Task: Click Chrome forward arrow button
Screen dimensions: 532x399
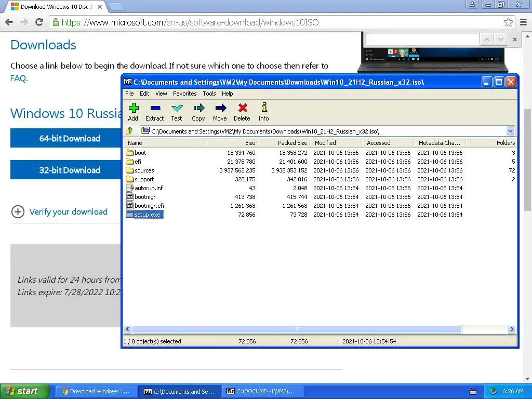Action: click(24, 22)
